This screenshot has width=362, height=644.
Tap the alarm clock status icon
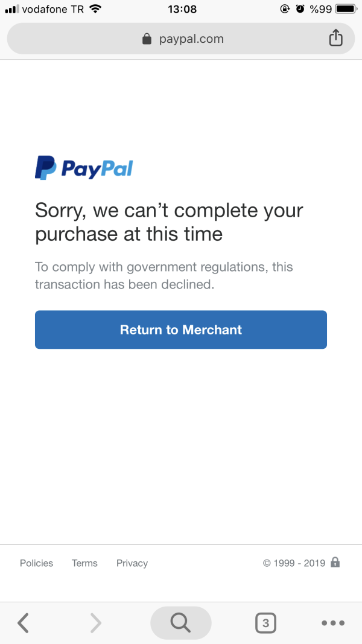point(300,8)
